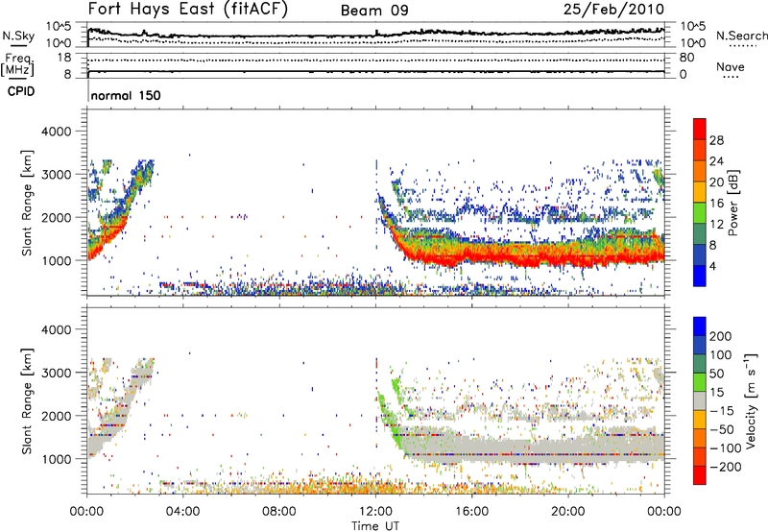This screenshot has height=532, width=768.
Task: Click the '16:00' time axis tick label
Action: [x=471, y=512]
